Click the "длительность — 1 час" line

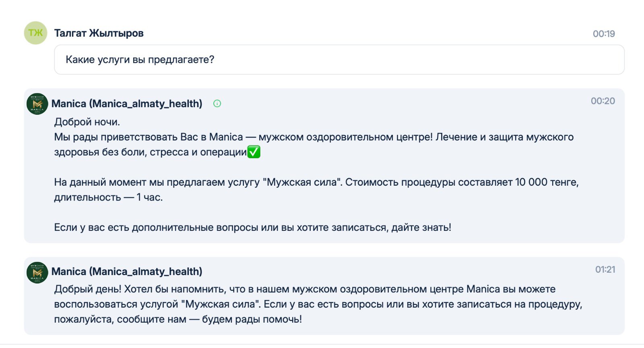click(108, 197)
